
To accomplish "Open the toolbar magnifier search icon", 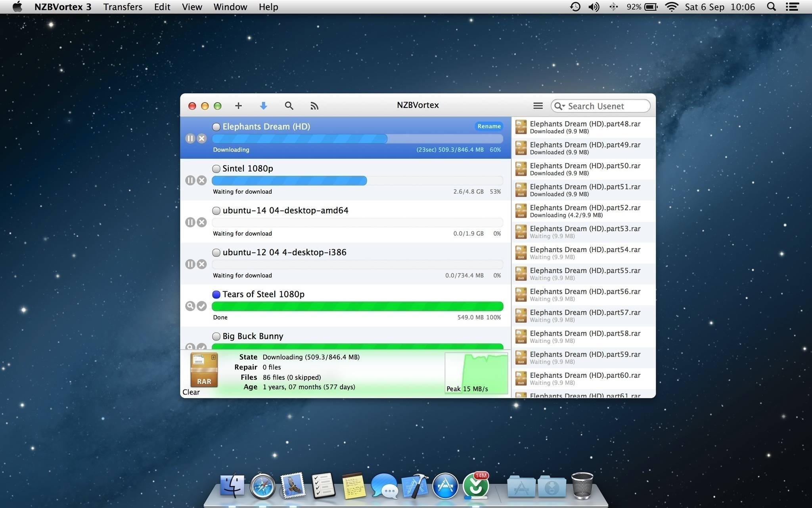I will click(x=289, y=106).
